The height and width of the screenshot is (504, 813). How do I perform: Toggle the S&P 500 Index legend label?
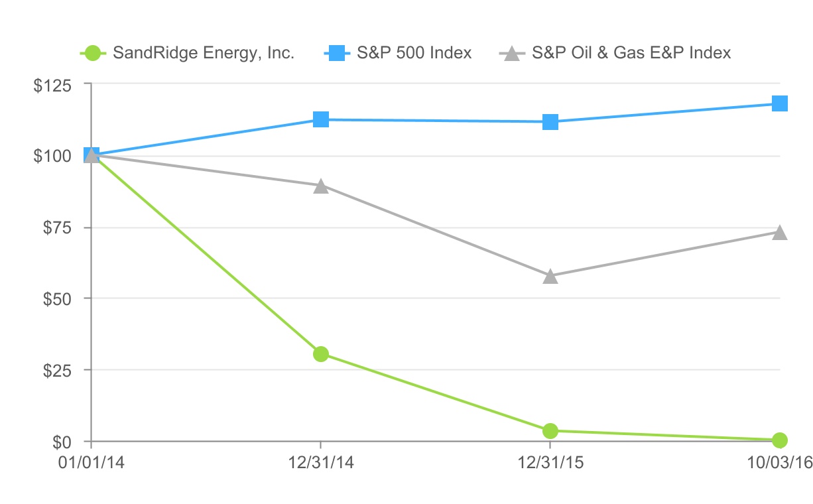tap(414, 52)
